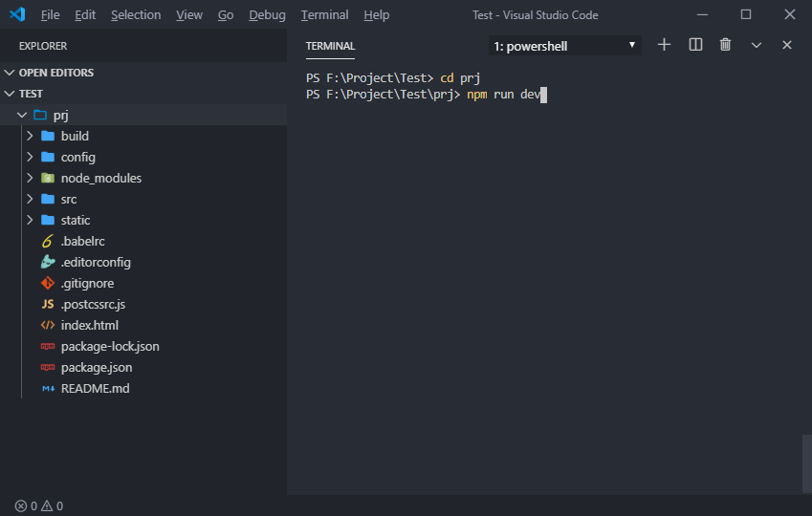Expand the build folder chevron
The height and width of the screenshot is (516, 812).
click(x=30, y=136)
